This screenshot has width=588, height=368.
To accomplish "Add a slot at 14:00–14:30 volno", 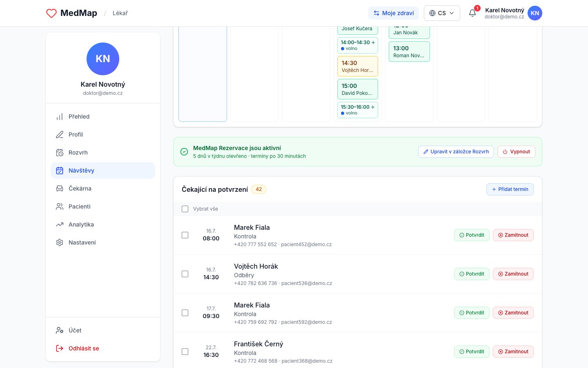I will (358, 45).
